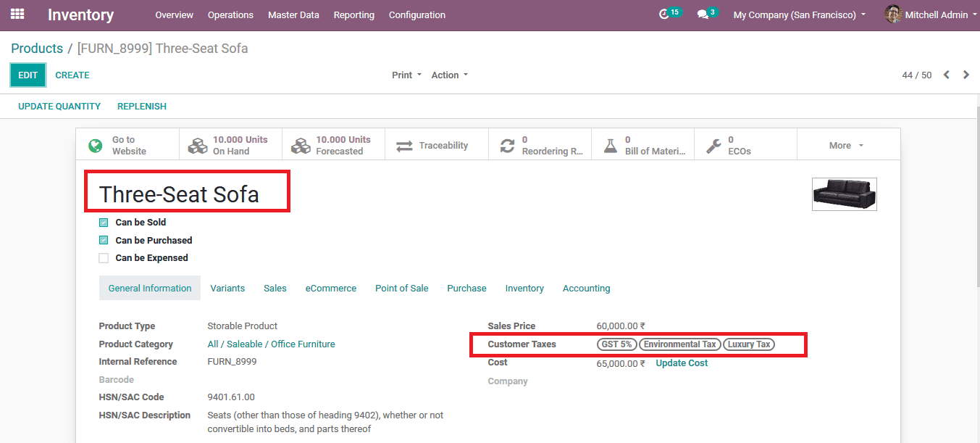Click the Inventory app title
This screenshot has width=980, height=443.
[x=81, y=15]
